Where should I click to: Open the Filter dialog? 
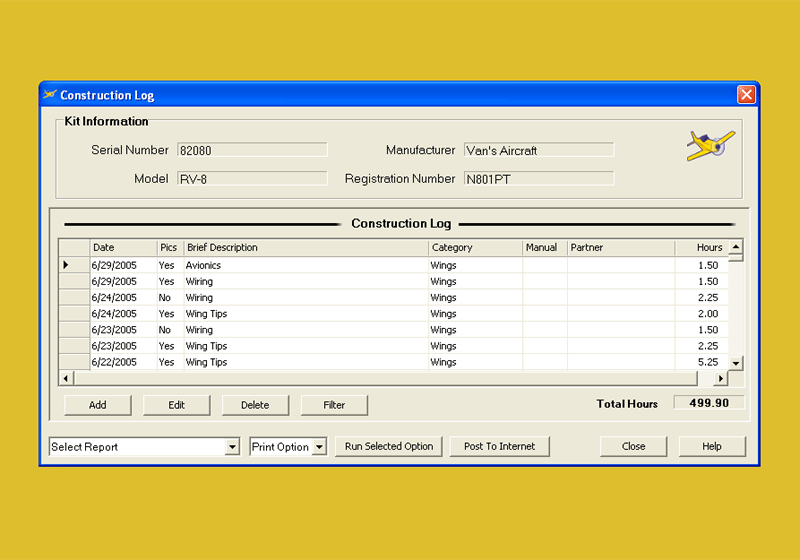point(334,405)
